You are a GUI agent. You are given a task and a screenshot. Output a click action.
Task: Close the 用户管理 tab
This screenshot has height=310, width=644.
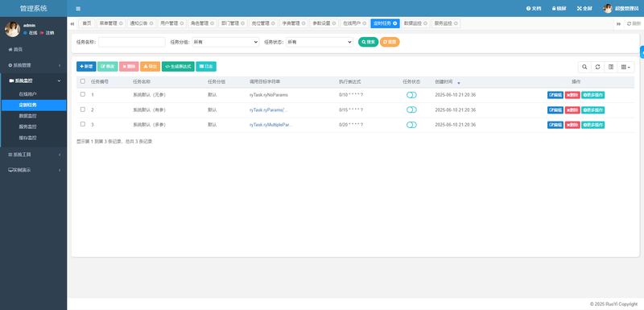(x=182, y=23)
